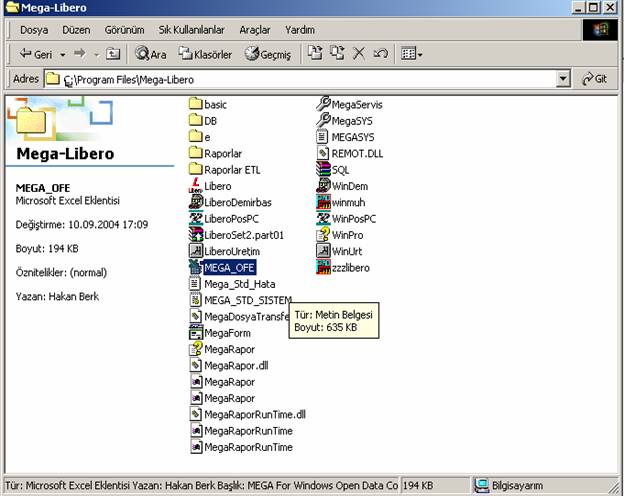Select the basic folder
This screenshot has height=496, width=624.
pyautogui.click(x=208, y=104)
